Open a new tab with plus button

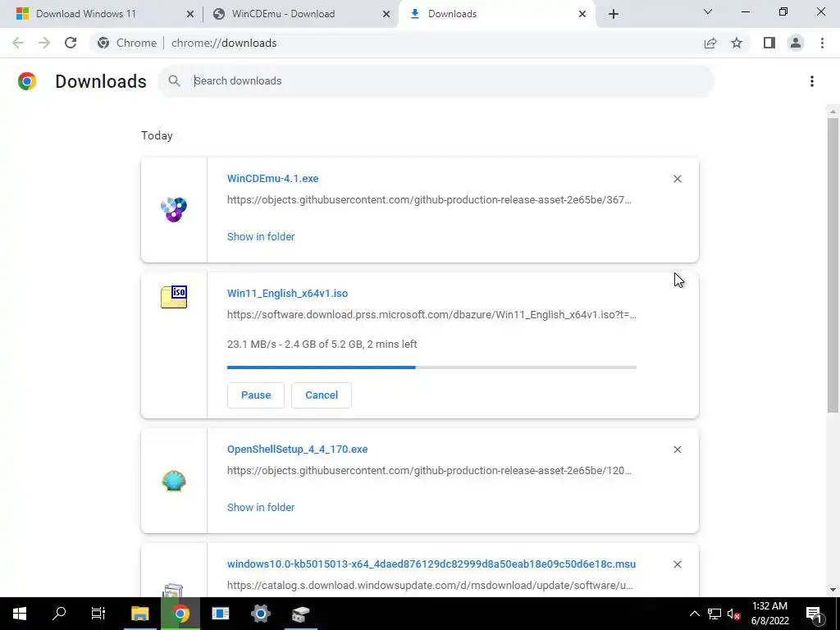(614, 14)
